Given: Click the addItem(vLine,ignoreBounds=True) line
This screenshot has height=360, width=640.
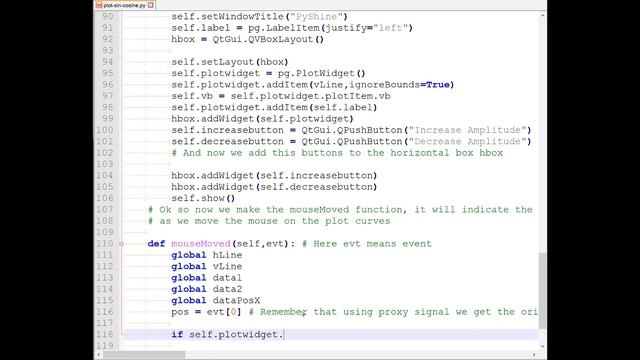Looking at the screenshot, I should pos(313,84).
